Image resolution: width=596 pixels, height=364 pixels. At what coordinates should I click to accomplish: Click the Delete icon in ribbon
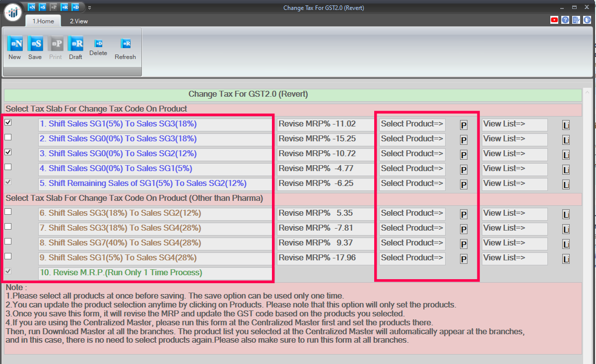click(98, 44)
